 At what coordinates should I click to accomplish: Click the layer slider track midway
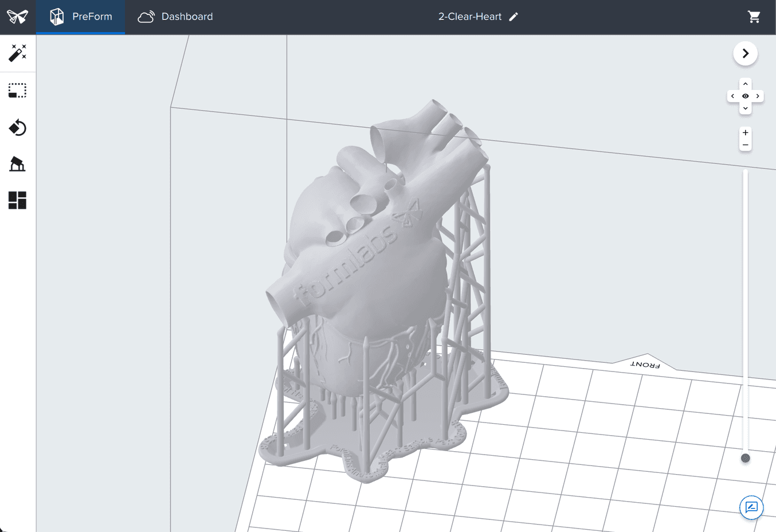[745, 312]
